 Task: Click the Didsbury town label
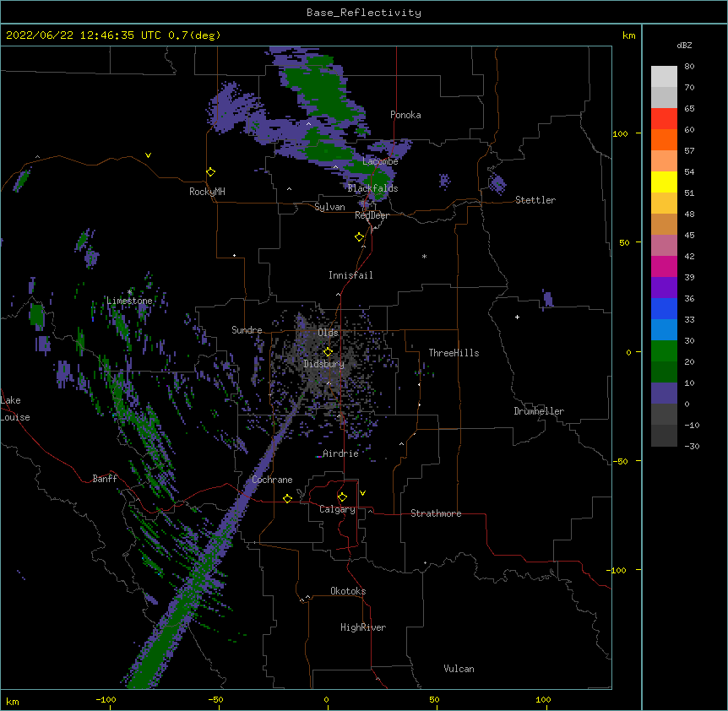click(324, 364)
